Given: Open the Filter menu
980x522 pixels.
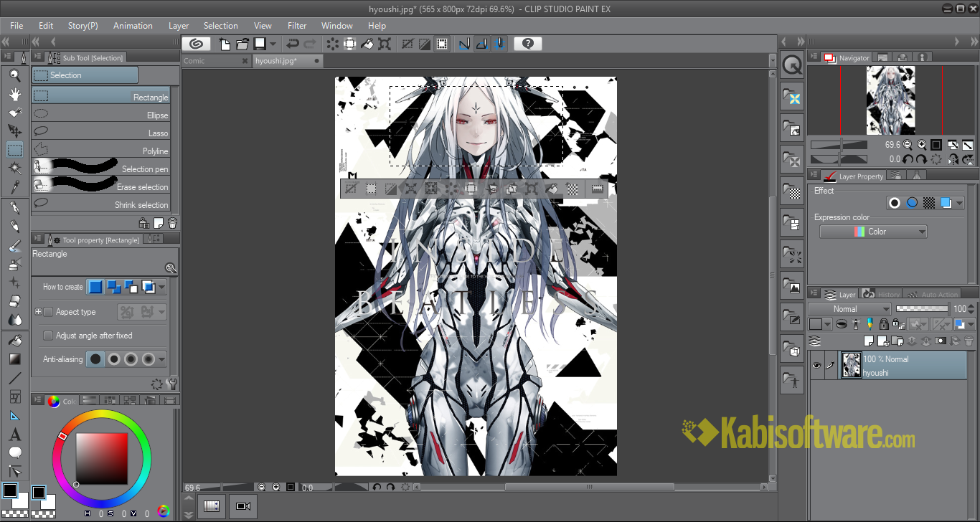Looking at the screenshot, I should point(297,26).
